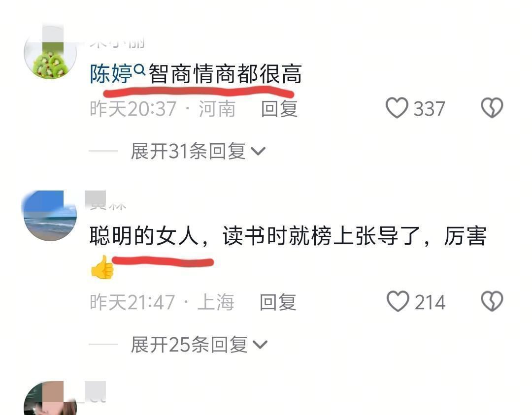Open the third commenter's avatar
The width and height of the screenshot is (532, 415).
pos(50,398)
